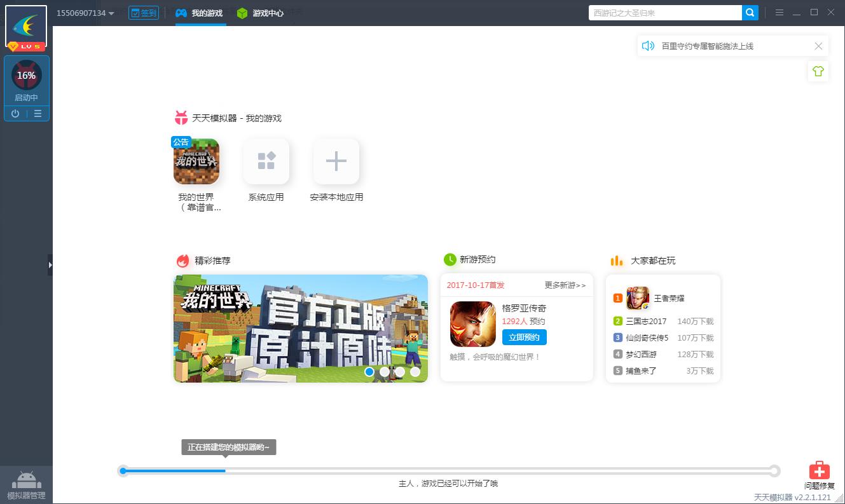Click the speaker icon on the announcement bar
This screenshot has width=845, height=504.
coord(647,45)
